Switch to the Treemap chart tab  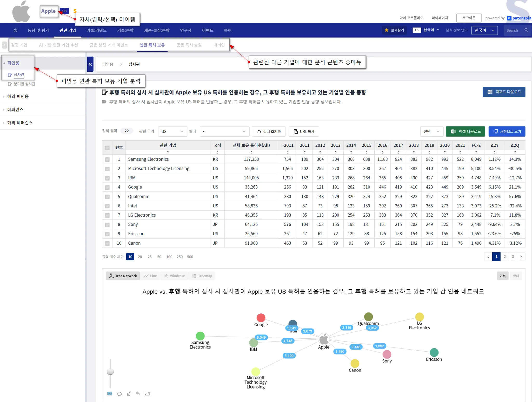202,276
